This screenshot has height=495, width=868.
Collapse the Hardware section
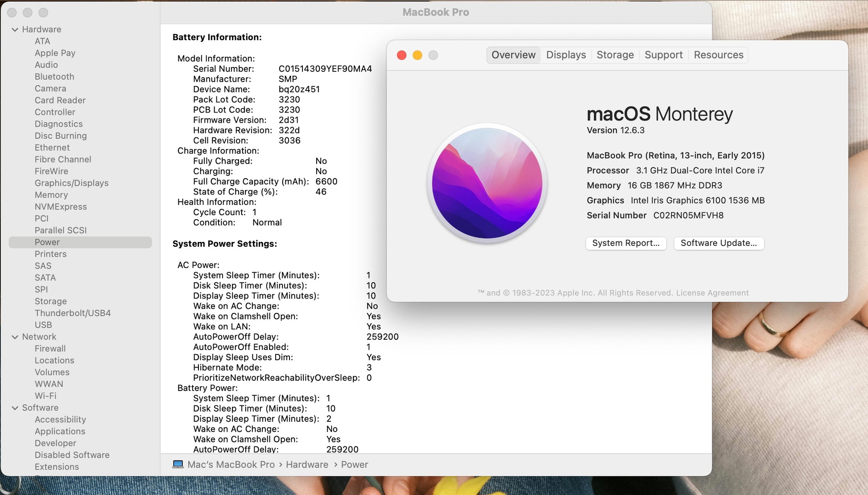click(x=15, y=29)
